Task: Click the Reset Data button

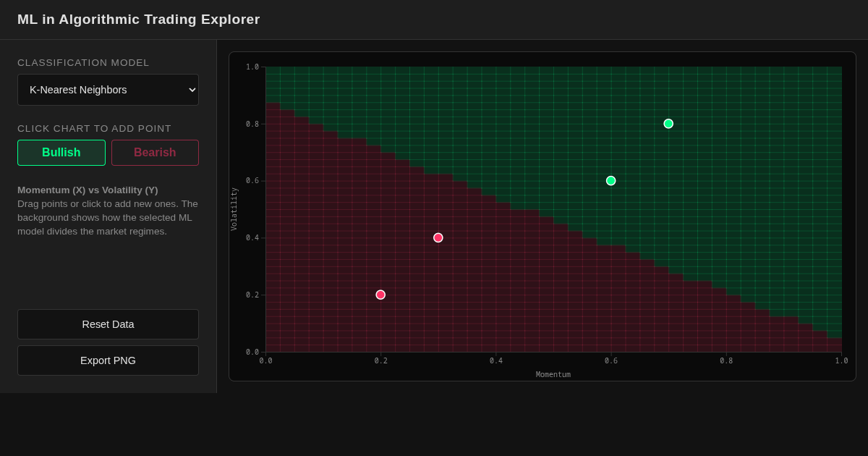Action: click(108, 324)
